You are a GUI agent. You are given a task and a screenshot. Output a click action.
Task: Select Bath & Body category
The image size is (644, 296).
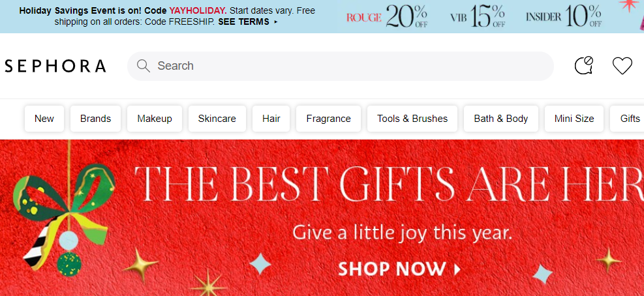coord(501,119)
